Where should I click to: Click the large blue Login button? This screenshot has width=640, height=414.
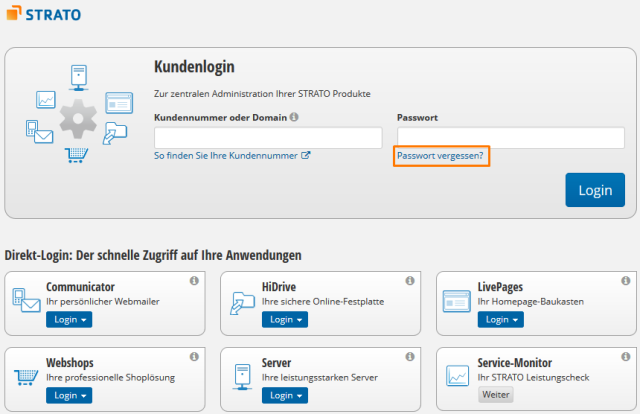(595, 190)
